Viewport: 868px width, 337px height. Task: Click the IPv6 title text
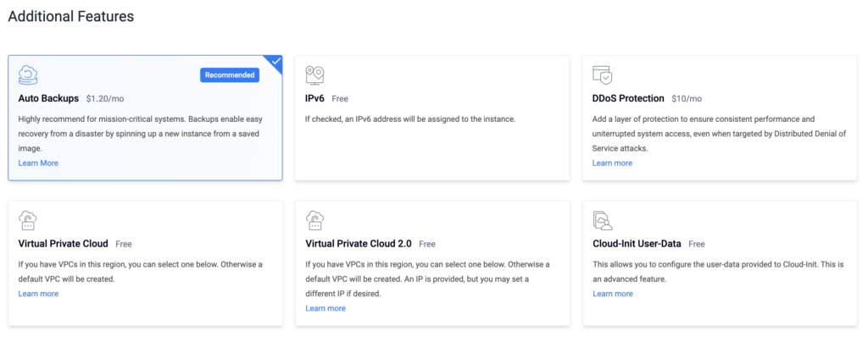[315, 98]
